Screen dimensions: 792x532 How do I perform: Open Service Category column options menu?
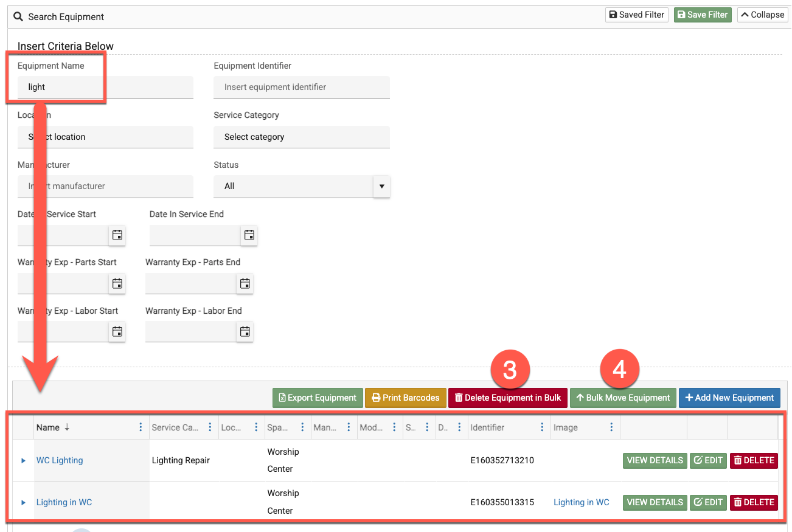210,427
